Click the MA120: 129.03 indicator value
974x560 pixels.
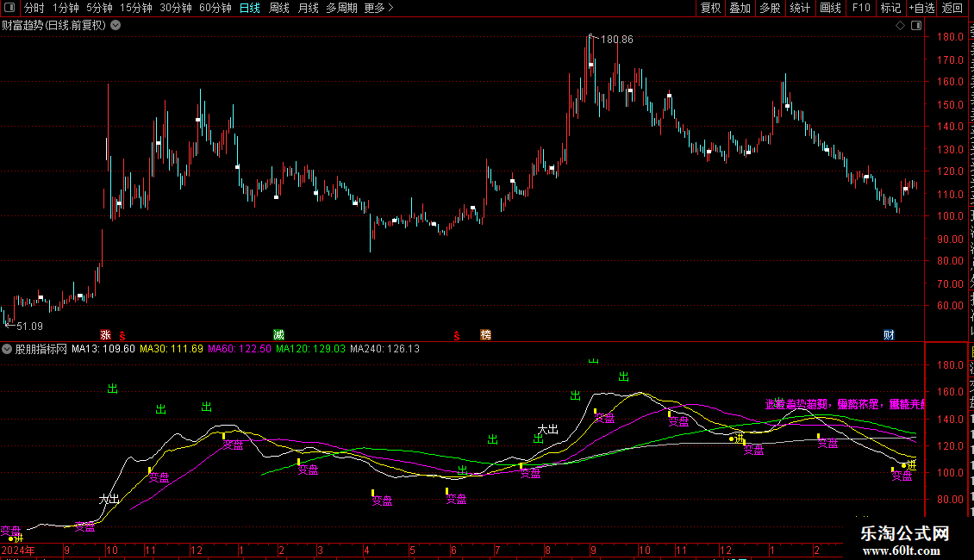tap(310, 349)
